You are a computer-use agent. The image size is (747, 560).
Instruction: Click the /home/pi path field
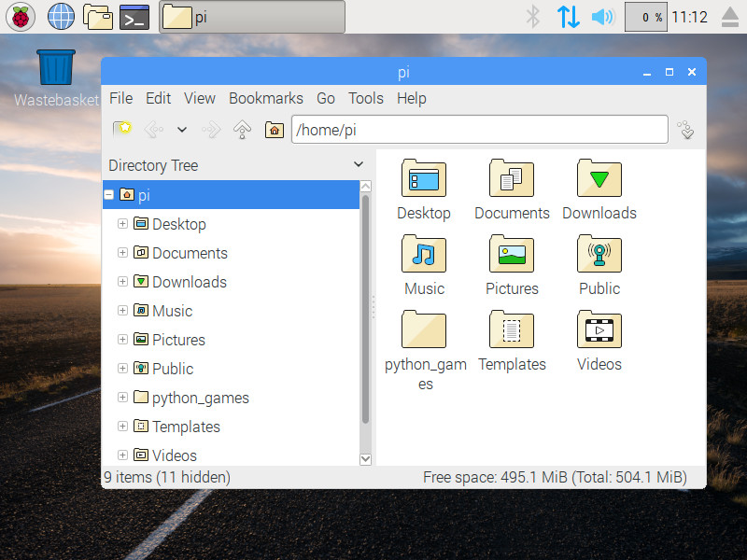480,129
